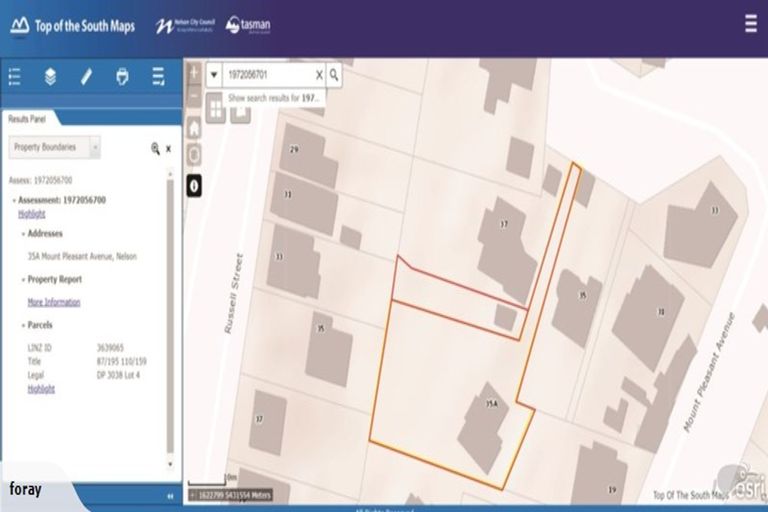Image resolution: width=768 pixels, height=512 pixels.
Task: Click the print map icon
Action: tap(122, 76)
